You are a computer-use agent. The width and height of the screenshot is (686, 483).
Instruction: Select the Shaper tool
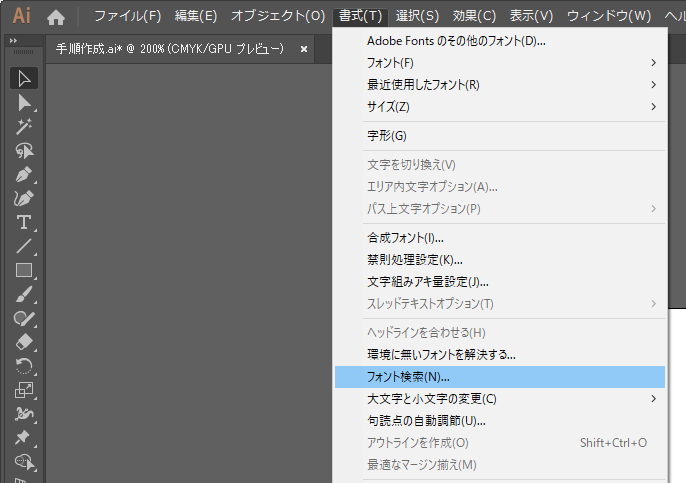click(24, 318)
